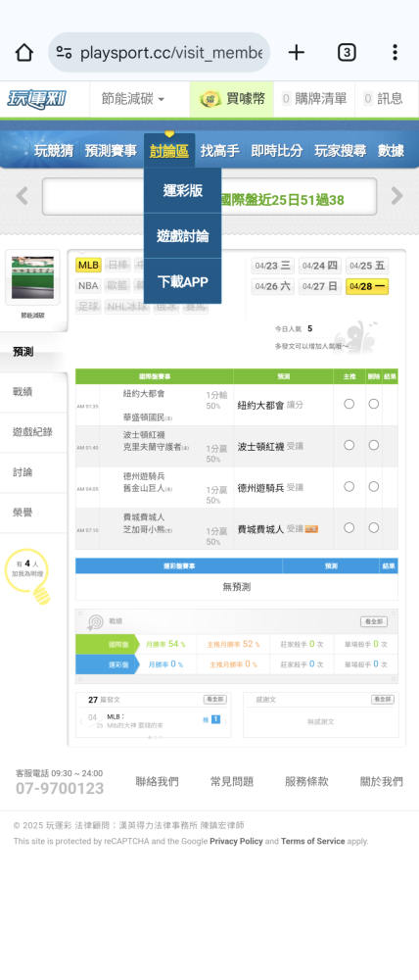Select 主推 radio for 紐約大都會
This screenshot has height=980, width=419.
349,404
